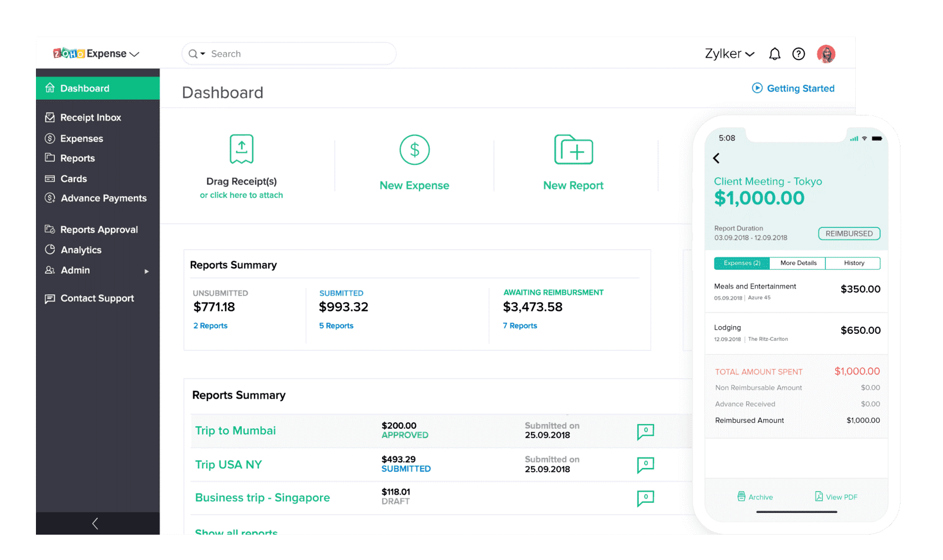943x560 pixels.
Task: Expand the Zoho Expense app switcher
Action: pyautogui.click(x=97, y=54)
